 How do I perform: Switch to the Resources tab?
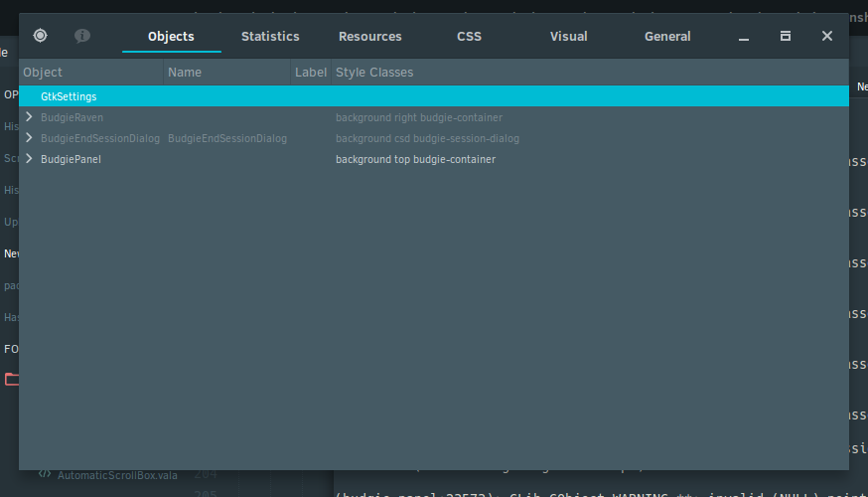[x=369, y=37]
